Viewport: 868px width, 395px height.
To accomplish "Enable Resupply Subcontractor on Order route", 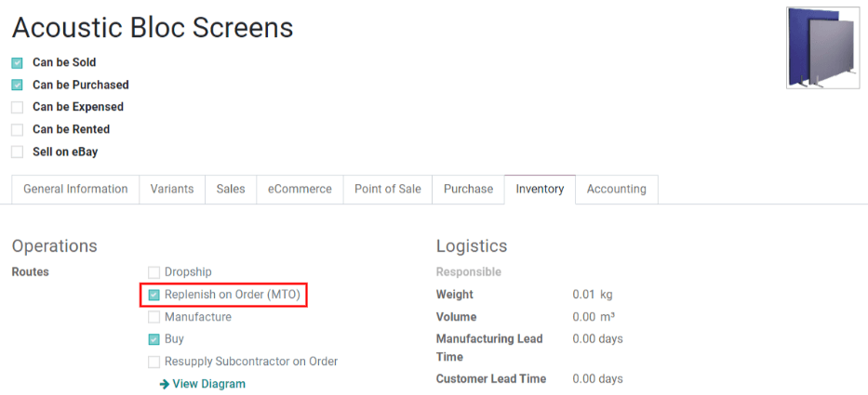I will [x=154, y=362].
